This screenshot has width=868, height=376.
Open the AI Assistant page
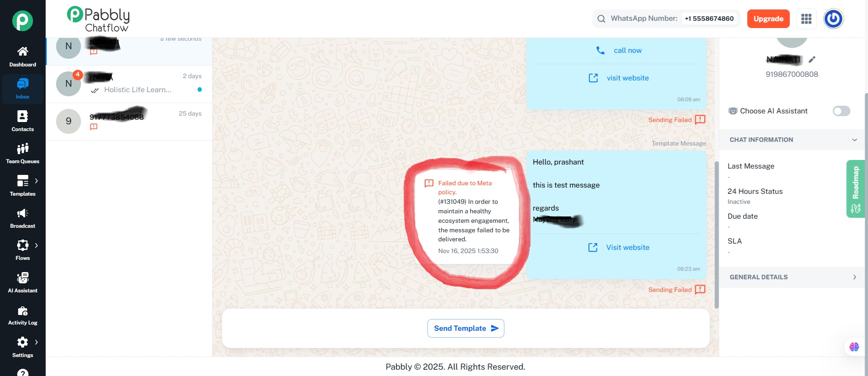click(x=23, y=282)
